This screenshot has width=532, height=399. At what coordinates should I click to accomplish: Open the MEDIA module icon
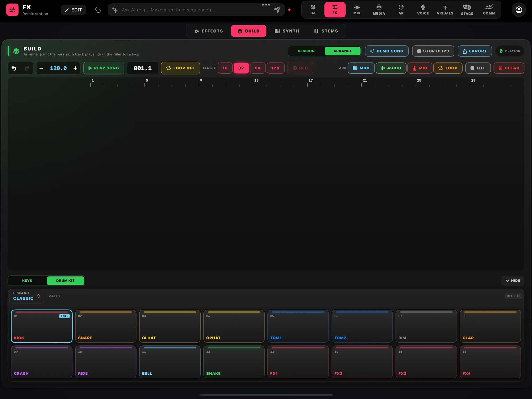(379, 10)
